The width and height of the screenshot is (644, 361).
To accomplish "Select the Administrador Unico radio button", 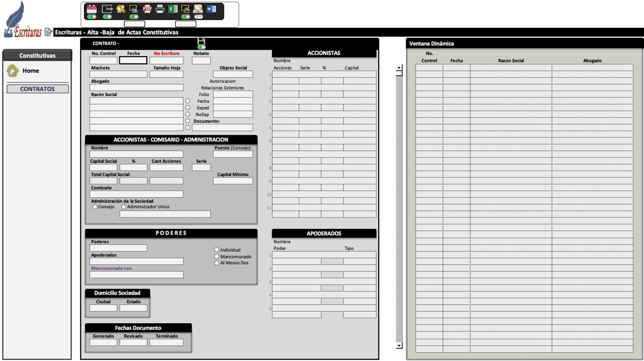I will click(x=124, y=207).
